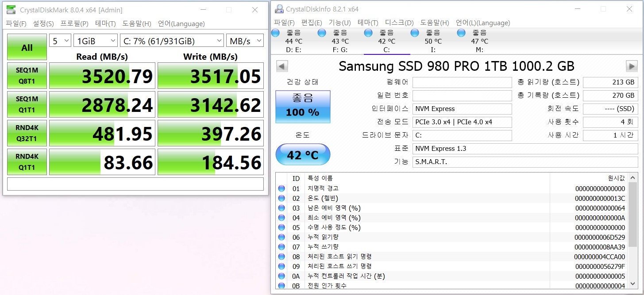Screen dimensions: 644x295
Task: Click 전송 모드 field PCIe 3.0 x4 | PCIe 4.0 x4
Action: click(x=462, y=122)
